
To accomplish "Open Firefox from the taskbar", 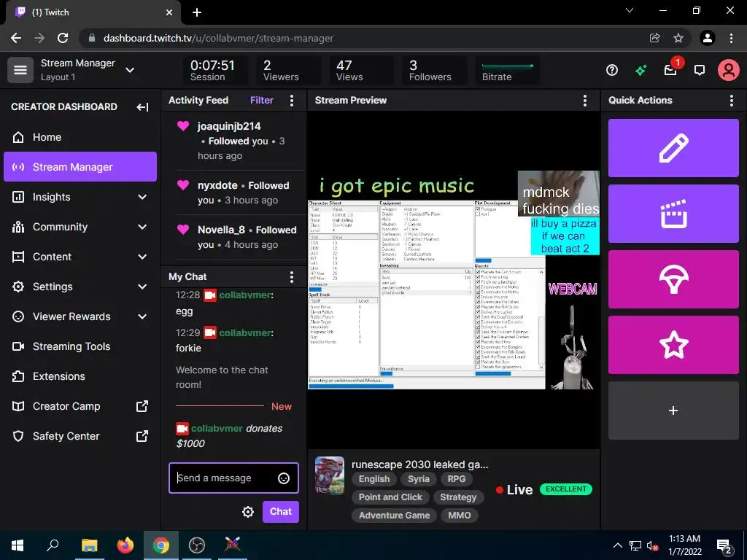I will [125, 545].
